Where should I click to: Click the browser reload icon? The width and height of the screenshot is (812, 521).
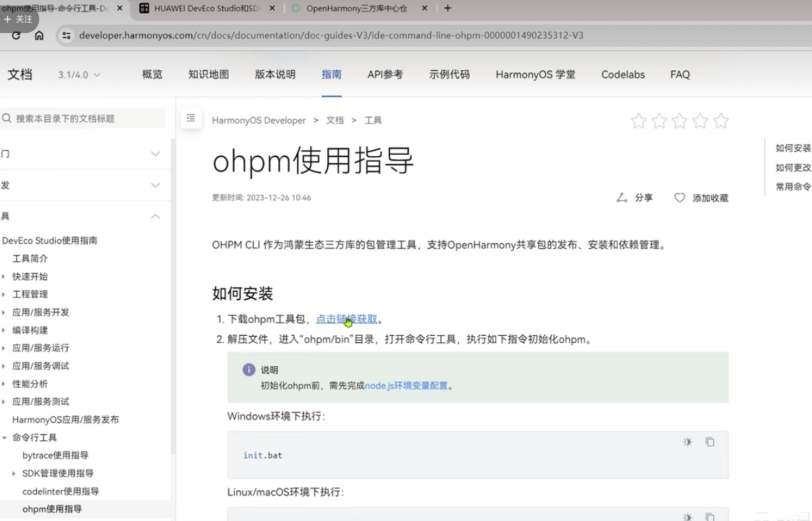[x=17, y=35]
